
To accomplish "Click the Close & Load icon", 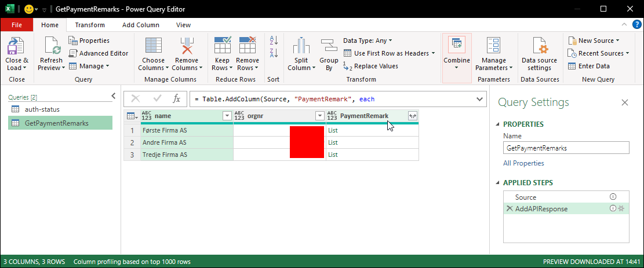I will (x=16, y=46).
